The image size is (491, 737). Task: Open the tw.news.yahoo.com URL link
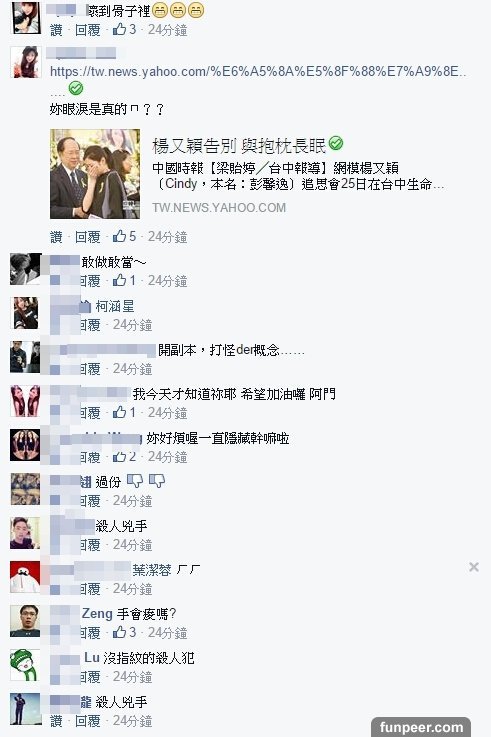coord(258,71)
